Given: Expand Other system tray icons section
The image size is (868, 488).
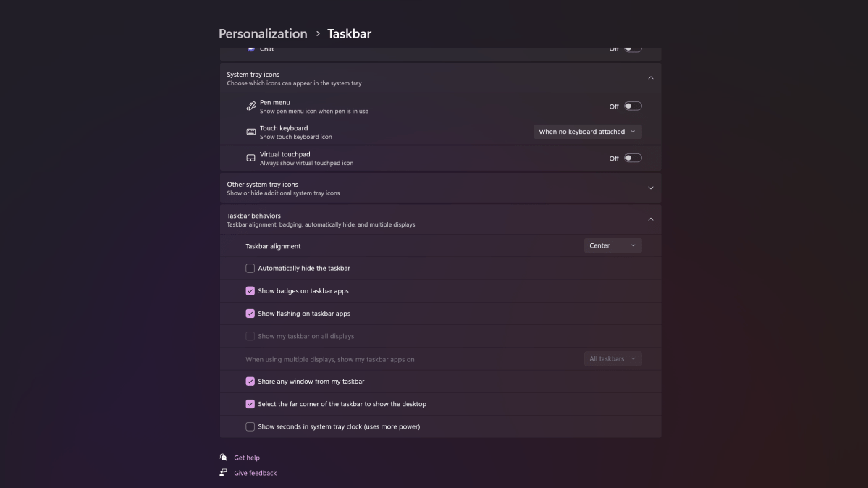Looking at the screenshot, I should tap(650, 188).
